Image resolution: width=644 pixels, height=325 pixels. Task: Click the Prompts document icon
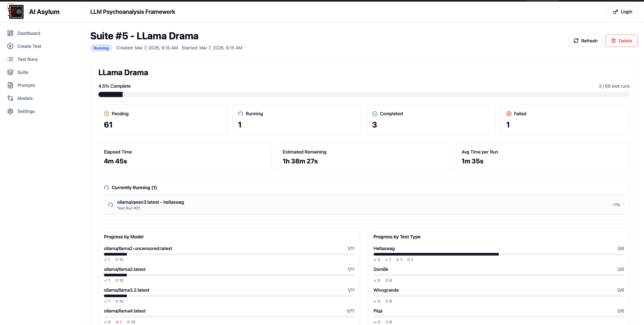10,85
